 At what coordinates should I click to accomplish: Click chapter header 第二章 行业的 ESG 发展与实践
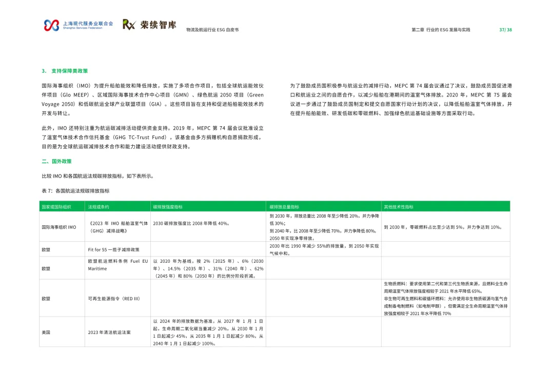click(441, 30)
